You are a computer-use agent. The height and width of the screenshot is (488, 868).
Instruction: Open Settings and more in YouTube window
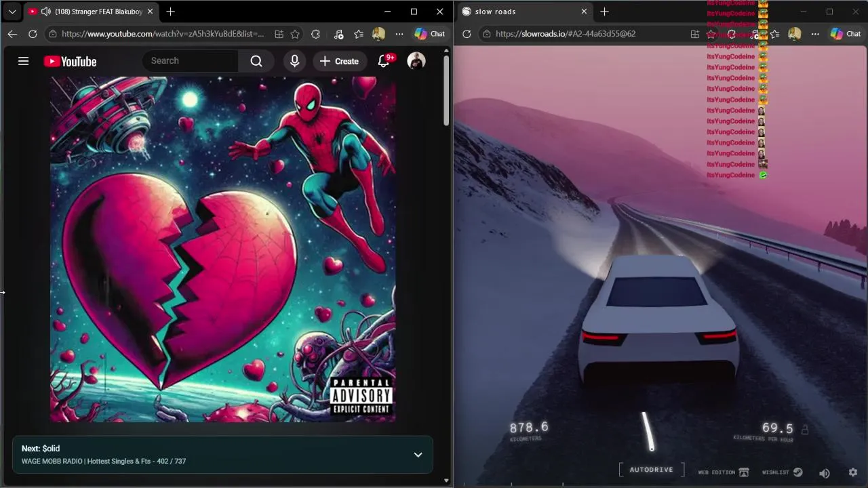pyautogui.click(x=399, y=34)
